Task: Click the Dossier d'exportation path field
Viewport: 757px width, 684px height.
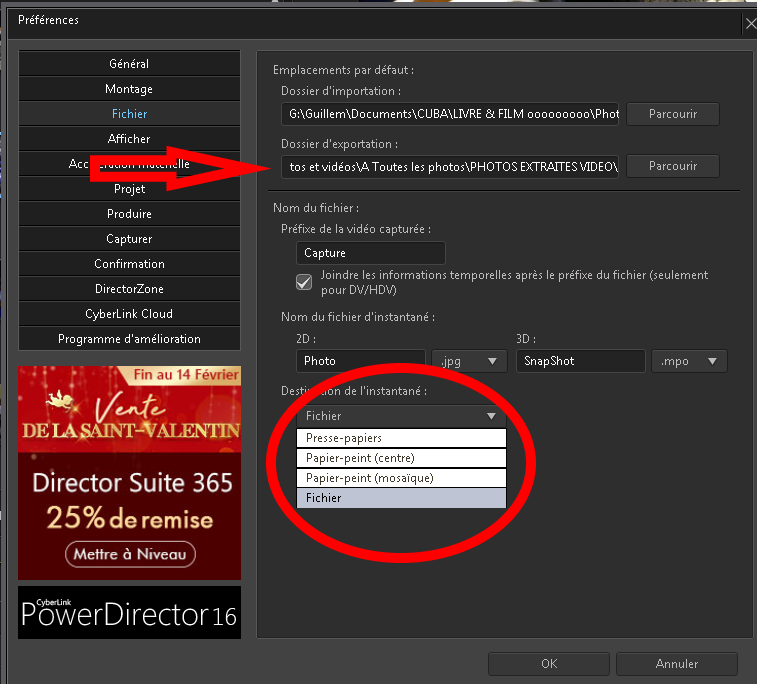Action: tap(450, 167)
